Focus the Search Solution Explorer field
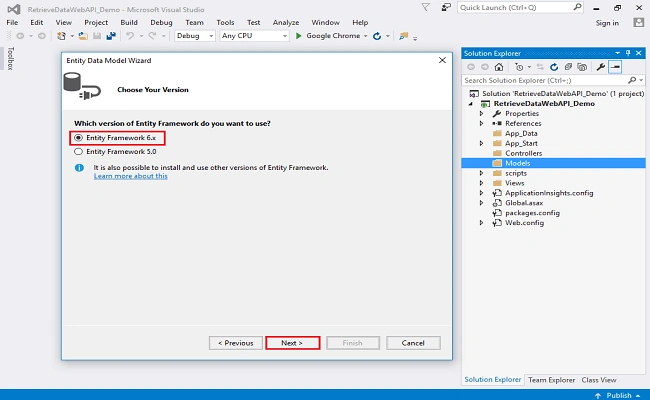Screen dimensions: 650x400 pyautogui.click(x=553, y=80)
